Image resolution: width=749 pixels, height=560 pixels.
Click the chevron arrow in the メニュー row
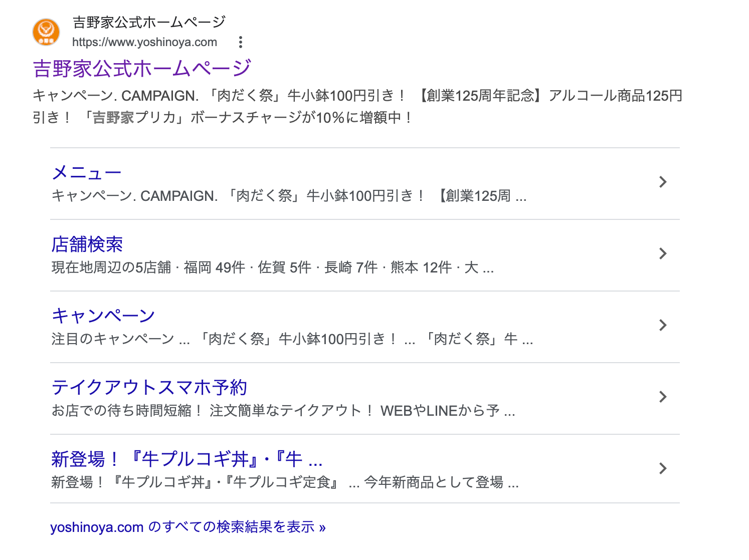coord(663,182)
